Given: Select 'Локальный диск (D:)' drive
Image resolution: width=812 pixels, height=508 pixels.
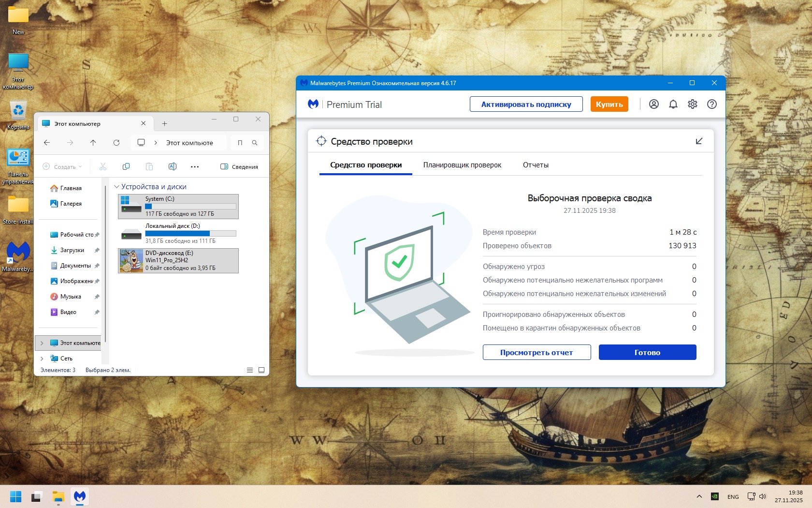Looking at the screenshot, I should (178, 234).
